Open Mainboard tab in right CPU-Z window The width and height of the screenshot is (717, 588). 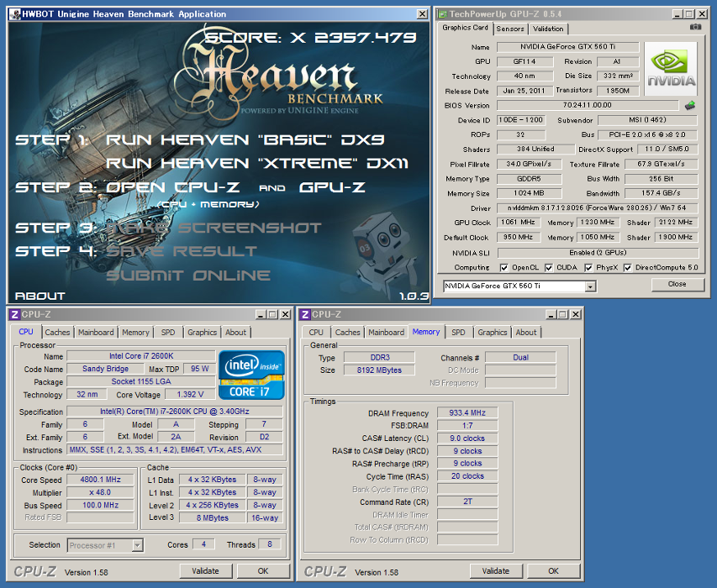click(387, 333)
